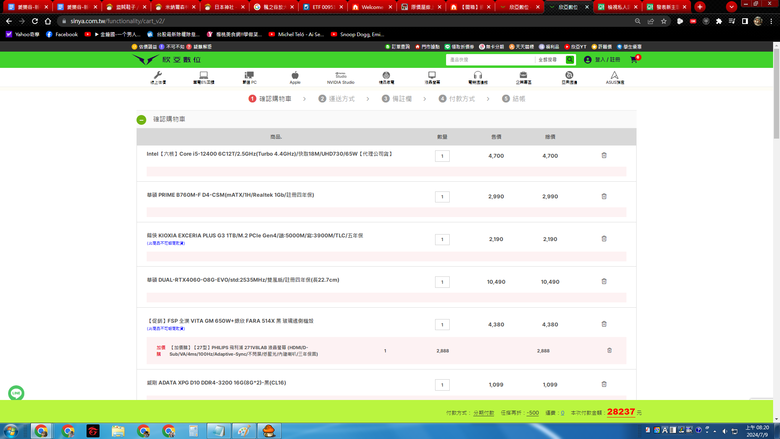Open the ASUS category icon
Screen dimensions: 780x439
click(615, 78)
